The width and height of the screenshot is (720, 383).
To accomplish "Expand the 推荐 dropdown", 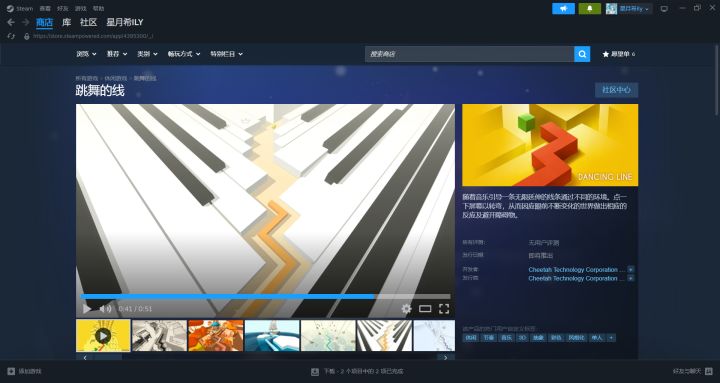I will tap(117, 54).
